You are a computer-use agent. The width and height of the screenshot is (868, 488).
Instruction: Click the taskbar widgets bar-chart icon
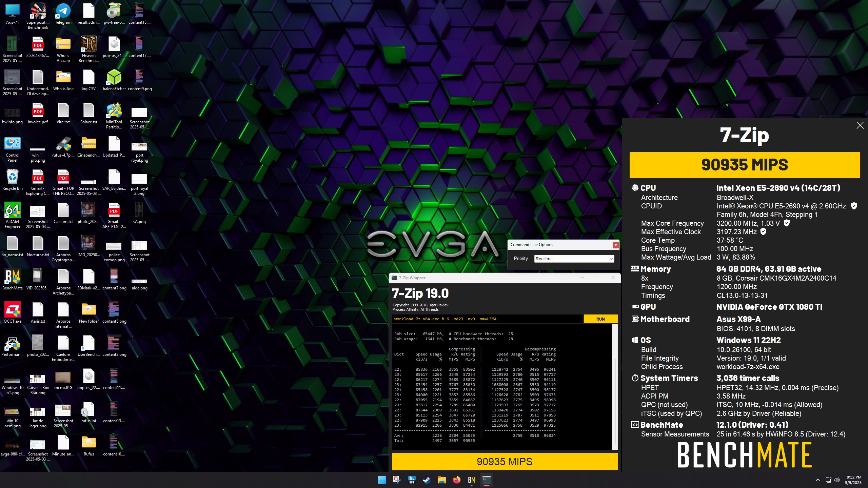412,480
